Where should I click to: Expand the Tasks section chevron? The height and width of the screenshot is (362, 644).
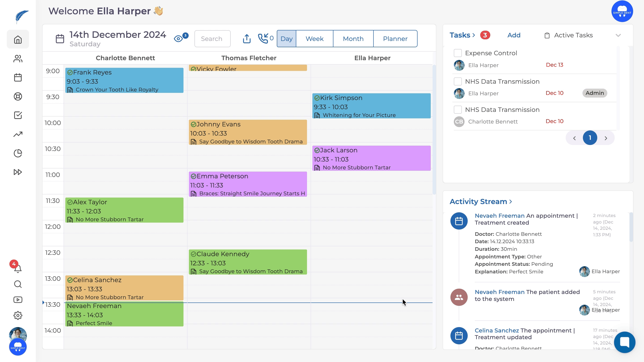click(x=473, y=35)
